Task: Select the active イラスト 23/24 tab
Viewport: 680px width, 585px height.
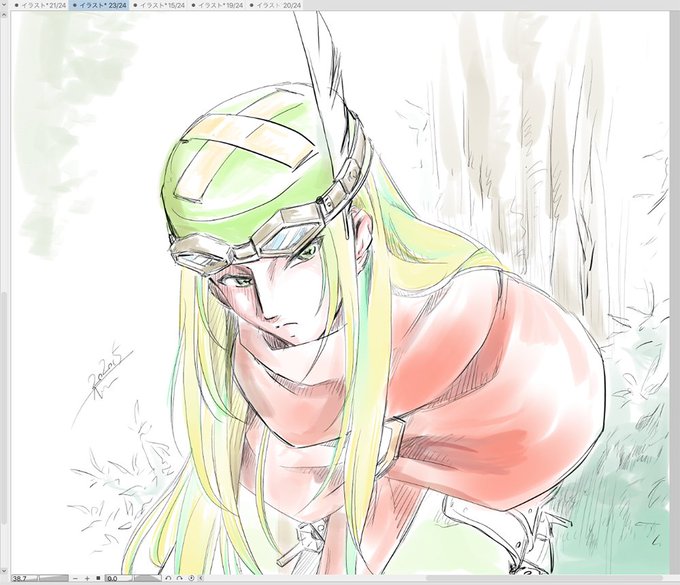Action: [x=99, y=5]
